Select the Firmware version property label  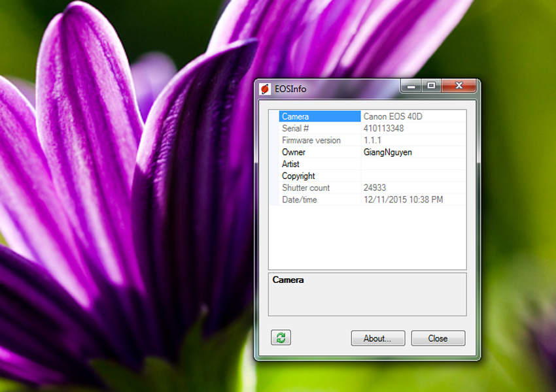311,140
